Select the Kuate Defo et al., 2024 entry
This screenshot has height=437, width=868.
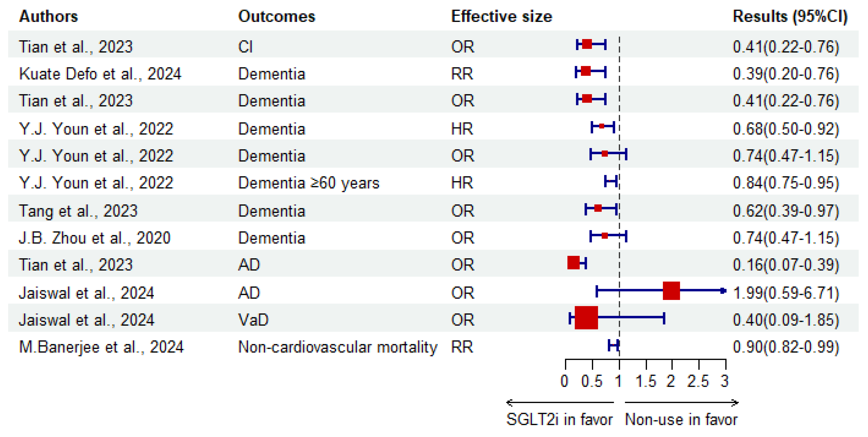[100, 74]
